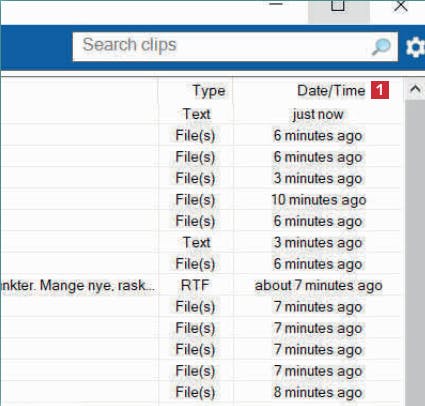
Task: Select the Text clip from 3 minutes ago
Action: (200, 242)
